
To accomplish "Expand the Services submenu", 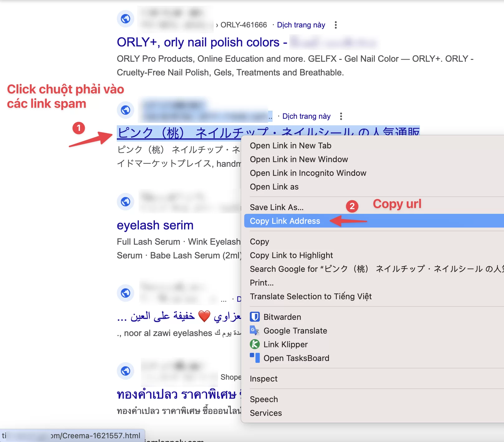I will (x=374, y=413).
